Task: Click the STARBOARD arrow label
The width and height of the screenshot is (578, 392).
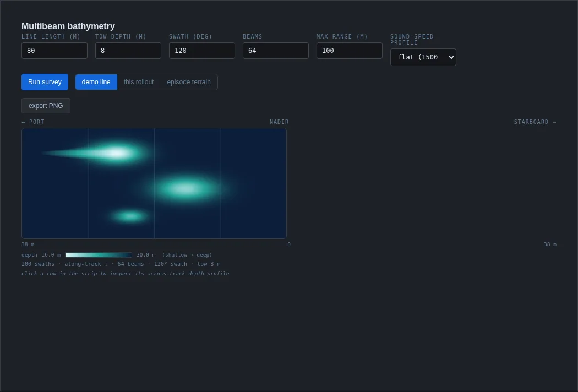Action: (x=535, y=122)
